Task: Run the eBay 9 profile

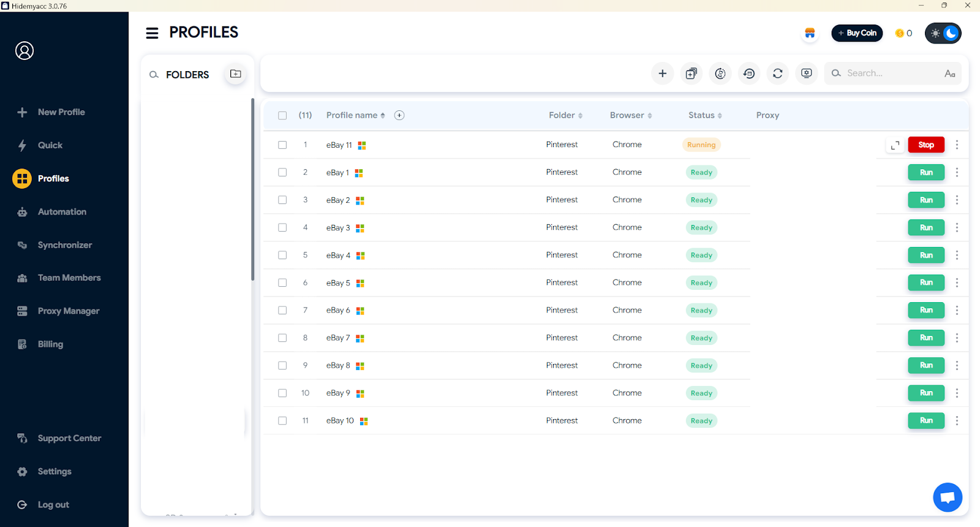Action: [926, 393]
